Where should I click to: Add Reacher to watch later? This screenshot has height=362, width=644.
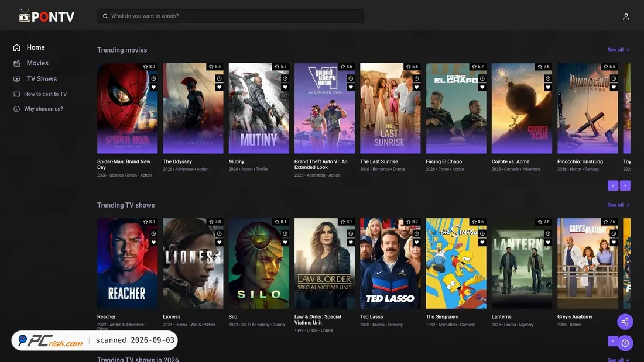point(153,233)
